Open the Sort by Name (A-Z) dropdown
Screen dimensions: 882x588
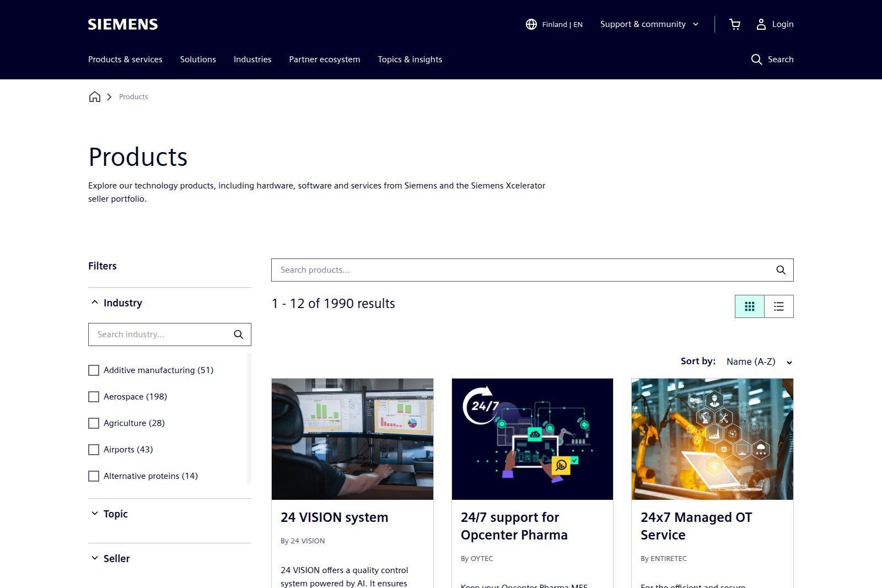[x=759, y=362]
